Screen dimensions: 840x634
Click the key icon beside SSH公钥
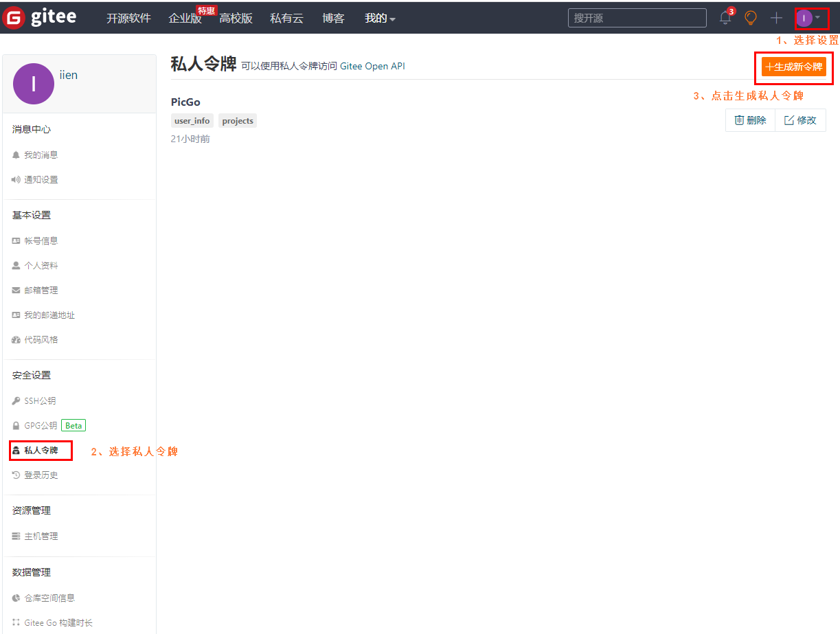16,401
